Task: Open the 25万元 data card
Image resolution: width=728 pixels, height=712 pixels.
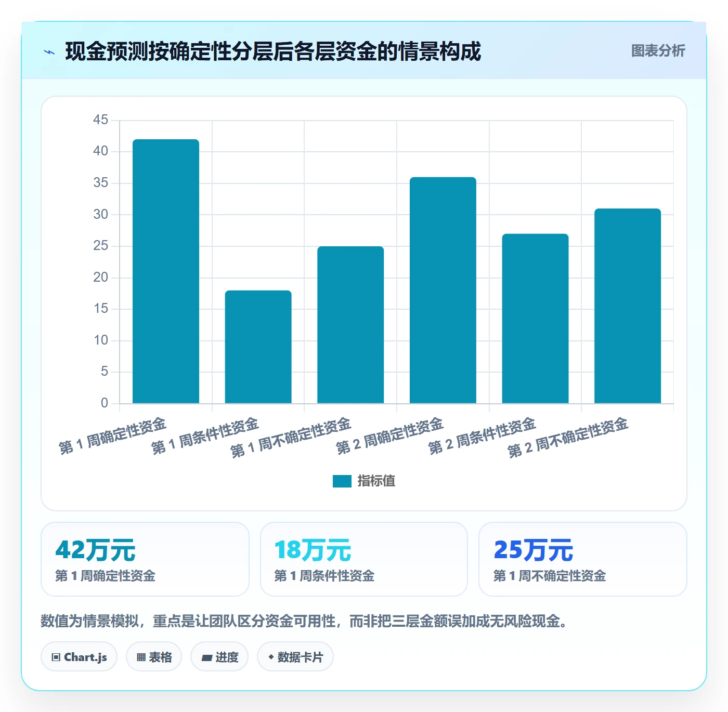Action: [583, 559]
